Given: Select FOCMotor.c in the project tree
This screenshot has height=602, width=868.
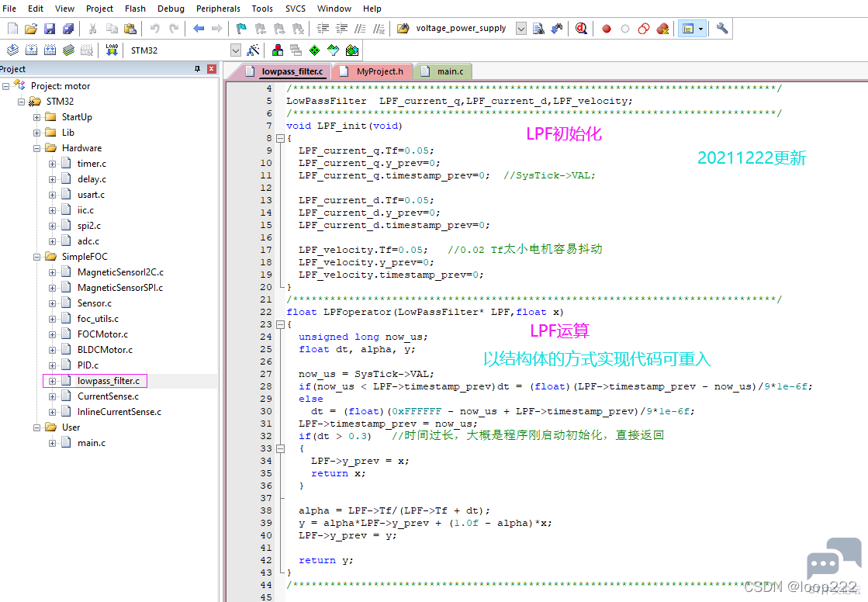Looking at the screenshot, I should [x=102, y=334].
